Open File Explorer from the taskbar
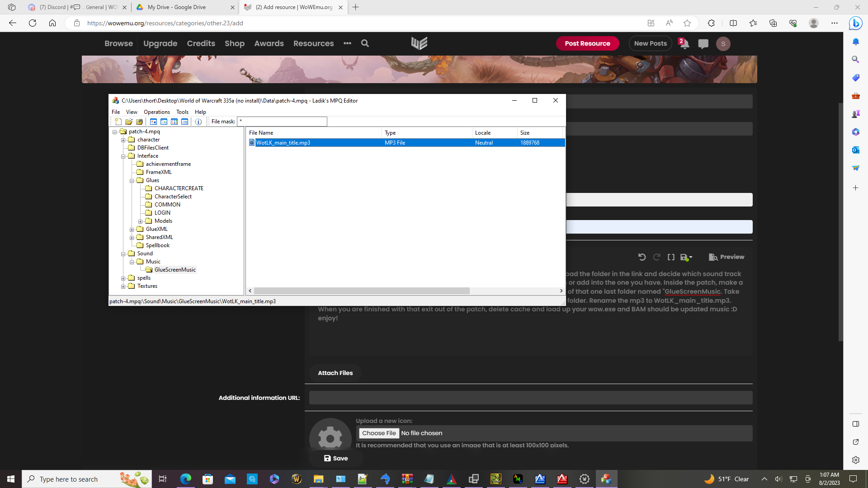The height and width of the screenshot is (488, 868). point(319,479)
